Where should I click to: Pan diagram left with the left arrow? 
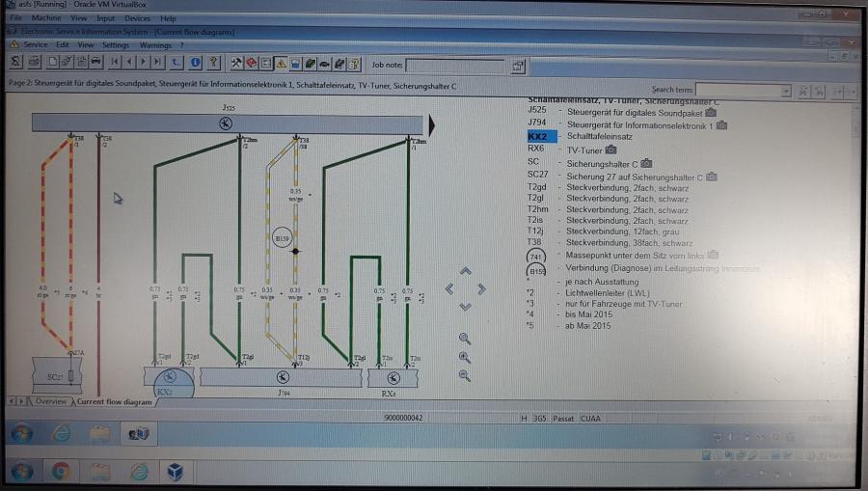pos(449,288)
